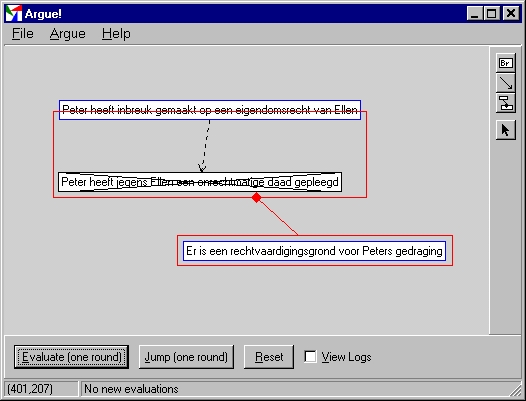Select the Br statement box tool
Screen dimensions: 526x401
[506, 63]
